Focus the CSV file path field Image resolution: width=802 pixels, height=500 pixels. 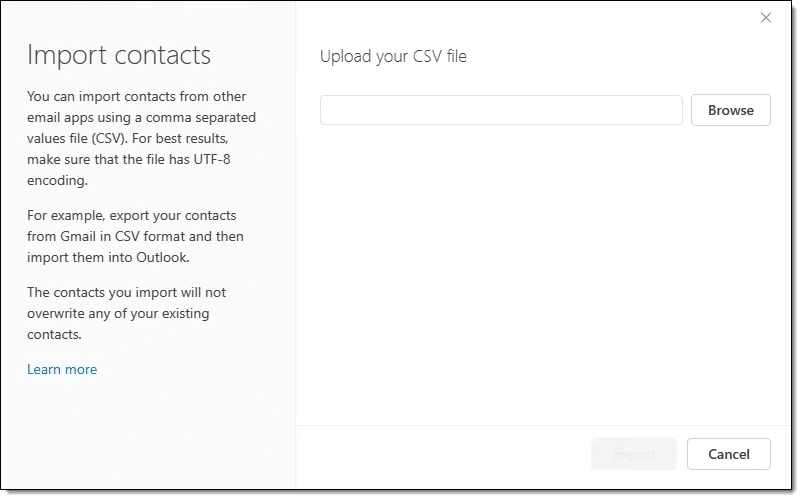pos(501,110)
